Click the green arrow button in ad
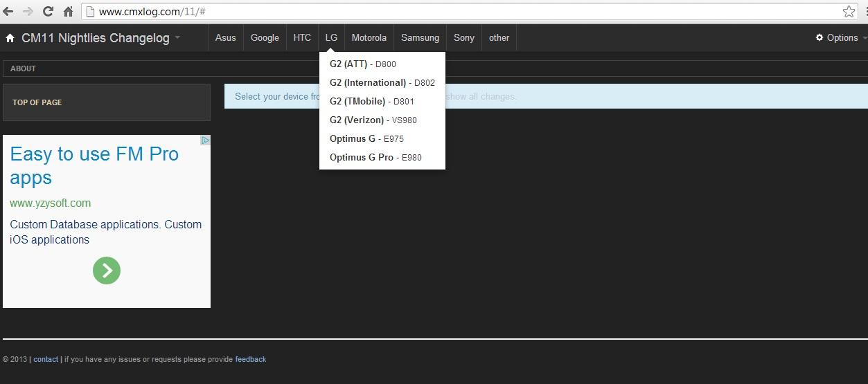The image size is (868, 384). (107, 270)
